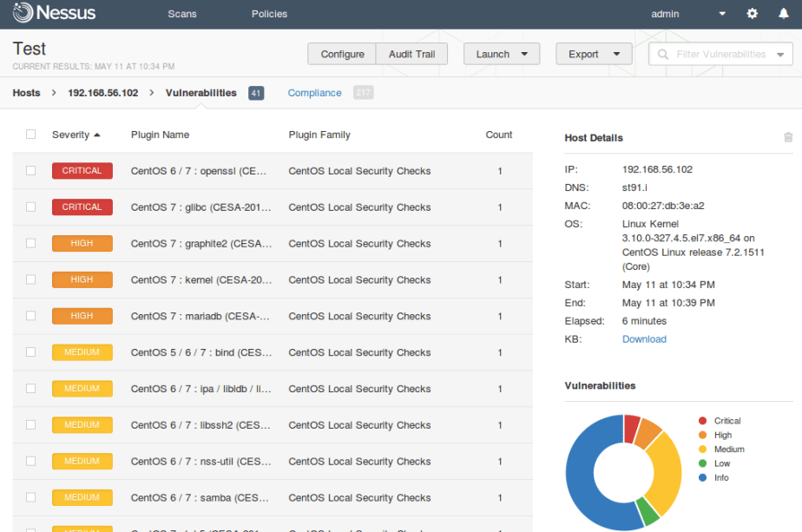The image size is (802, 532).
Task: Check the box for the glibc vulnerability row
Action: 31,207
